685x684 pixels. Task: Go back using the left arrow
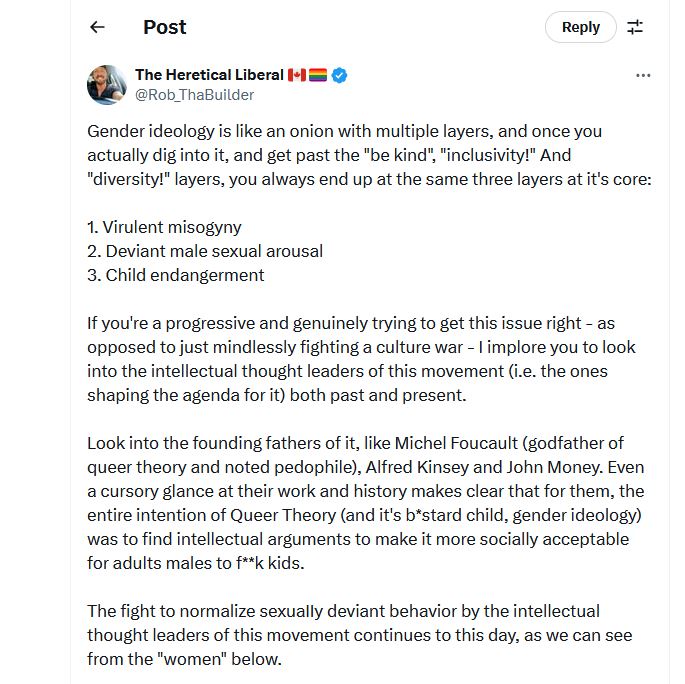[x=97, y=27]
